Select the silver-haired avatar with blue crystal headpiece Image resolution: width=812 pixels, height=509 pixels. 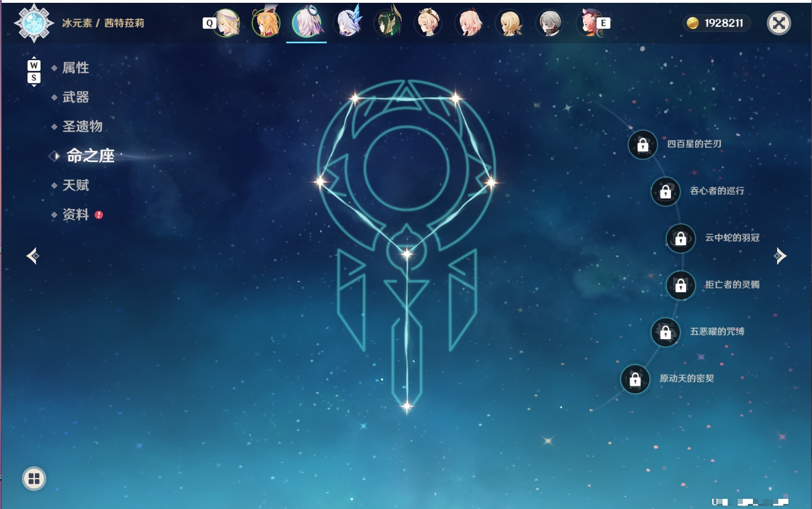(348, 23)
